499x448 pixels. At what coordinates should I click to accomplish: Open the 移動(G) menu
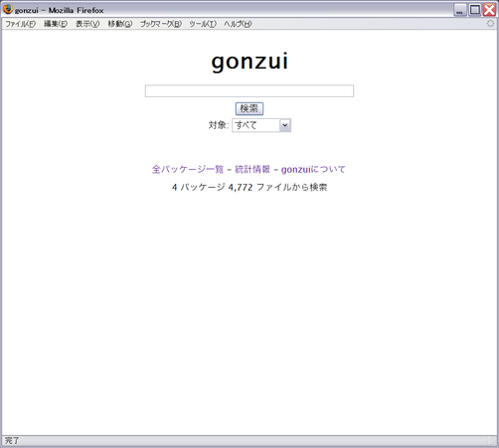pyautogui.click(x=120, y=24)
